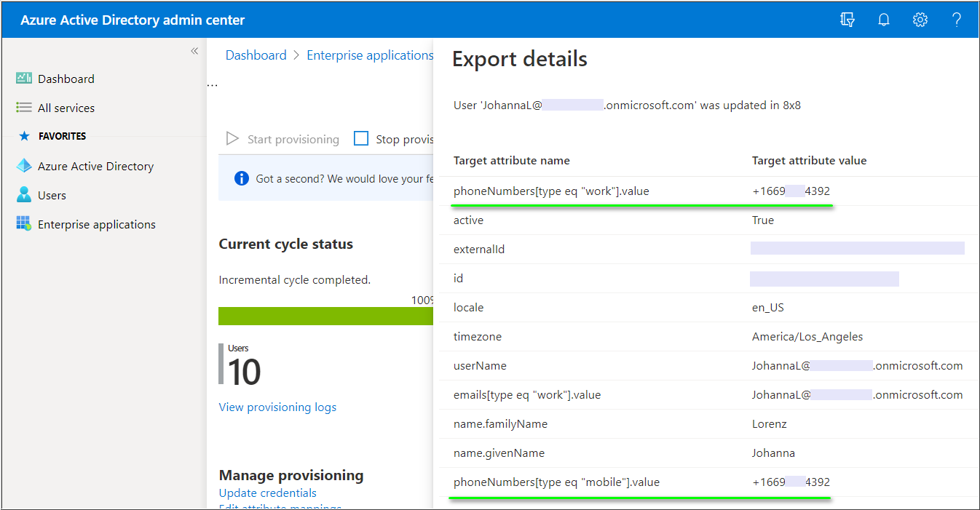This screenshot has height=510, width=980.
Task: Click the Start provisioning play icon
Action: [x=233, y=139]
